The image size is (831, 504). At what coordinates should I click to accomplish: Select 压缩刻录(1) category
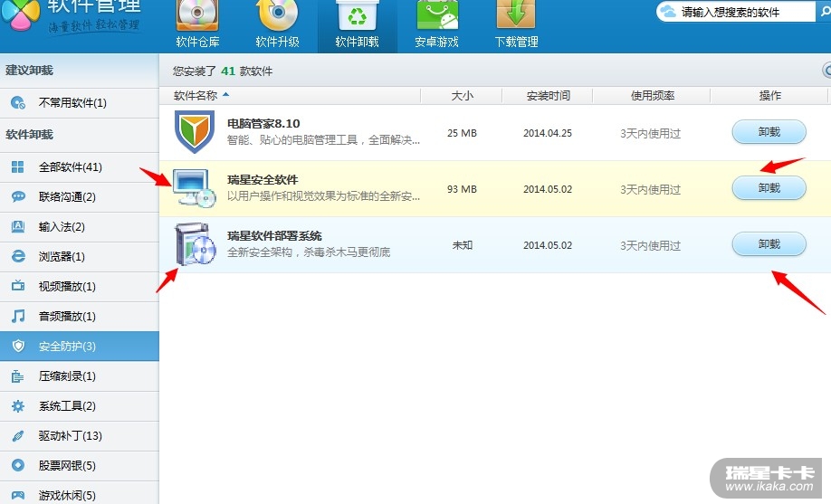click(x=80, y=376)
